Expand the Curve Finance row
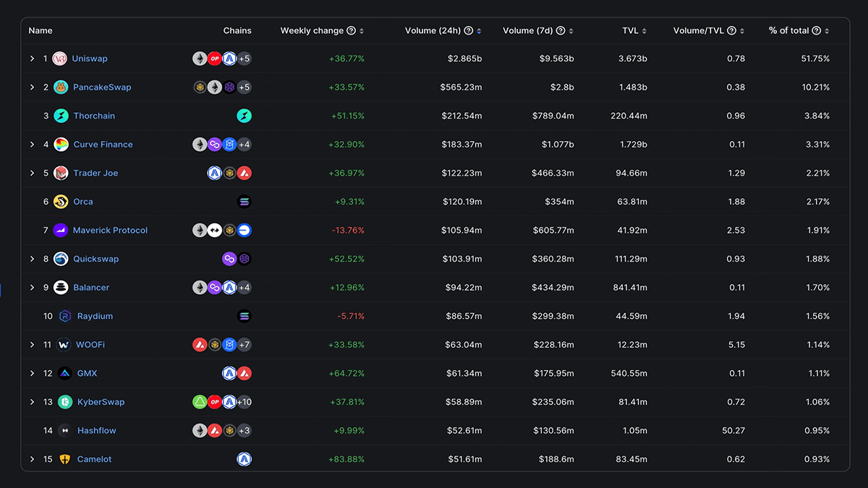Image resolution: width=868 pixels, height=488 pixels. 32,144
